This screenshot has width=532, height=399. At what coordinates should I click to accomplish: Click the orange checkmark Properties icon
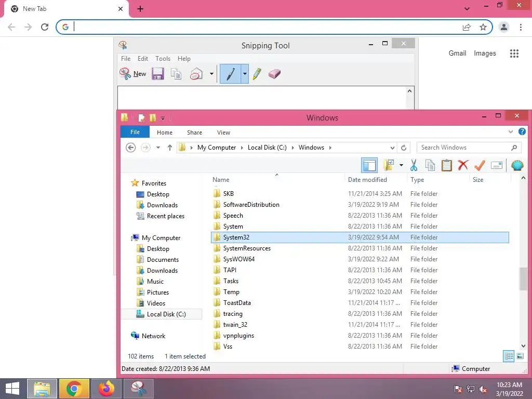point(480,165)
